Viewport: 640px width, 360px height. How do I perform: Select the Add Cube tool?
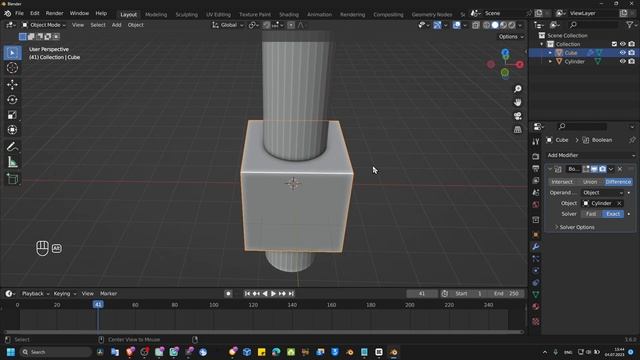(x=12, y=179)
